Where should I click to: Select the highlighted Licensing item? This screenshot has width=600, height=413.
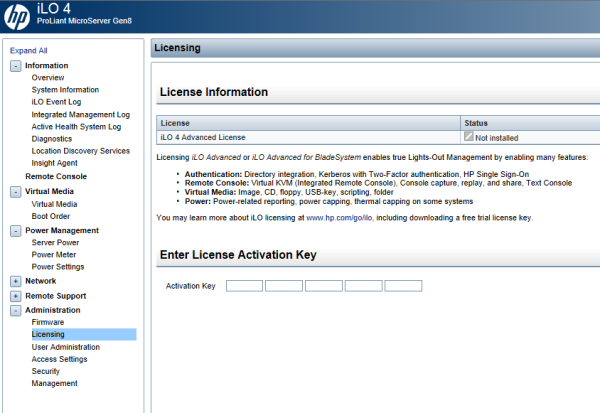[84, 334]
